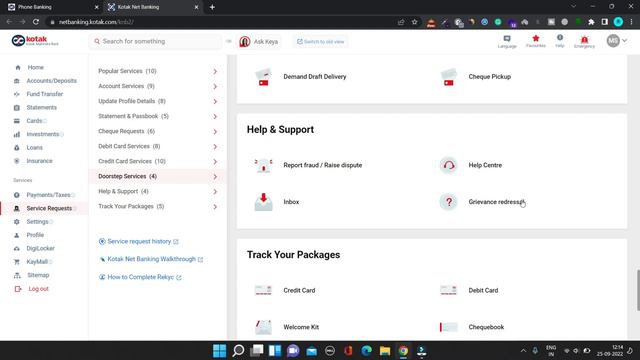
Task: Expand Statement & Passbook category
Action: tap(158, 116)
